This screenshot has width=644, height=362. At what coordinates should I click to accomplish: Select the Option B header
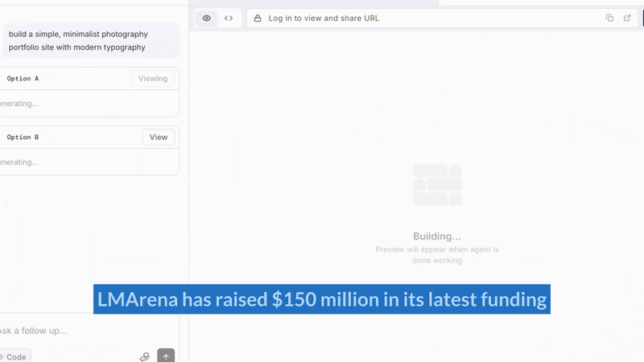(x=23, y=137)
